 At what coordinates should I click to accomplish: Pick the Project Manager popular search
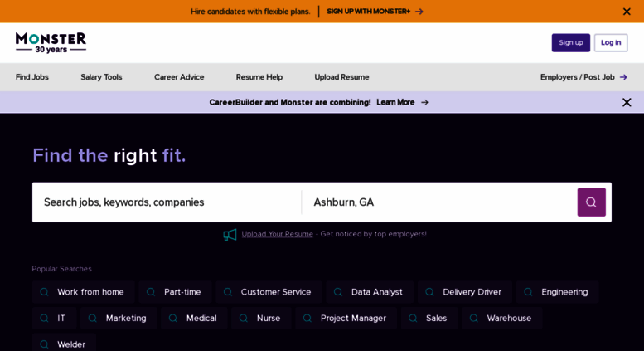coord(346,318)
